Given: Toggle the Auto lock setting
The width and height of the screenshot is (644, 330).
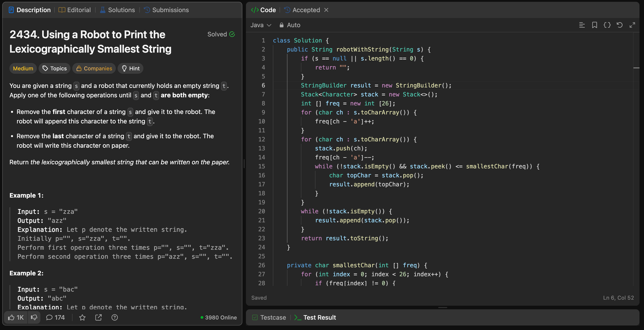Looking at the screenshot, I should point(289,25).
